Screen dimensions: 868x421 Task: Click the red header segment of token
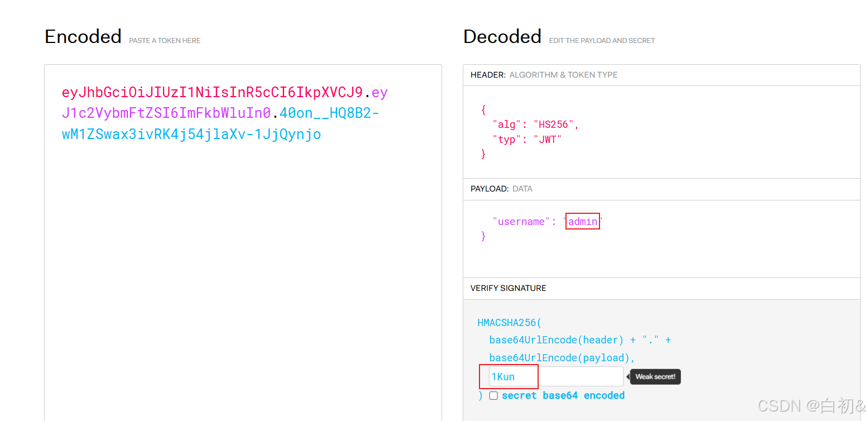[x=212, y=92]
